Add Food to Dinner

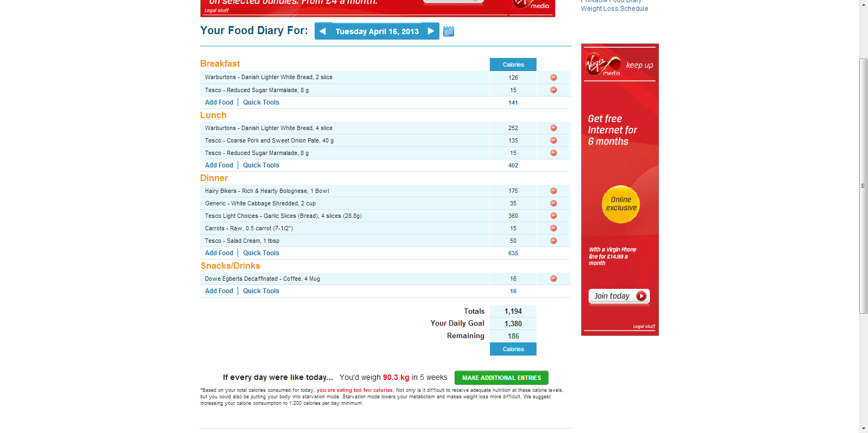click(x=219, y=253)
